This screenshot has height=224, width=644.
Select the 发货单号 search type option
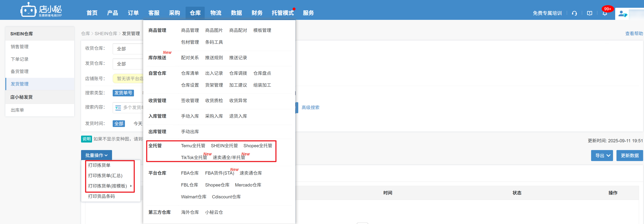[123, 93]
